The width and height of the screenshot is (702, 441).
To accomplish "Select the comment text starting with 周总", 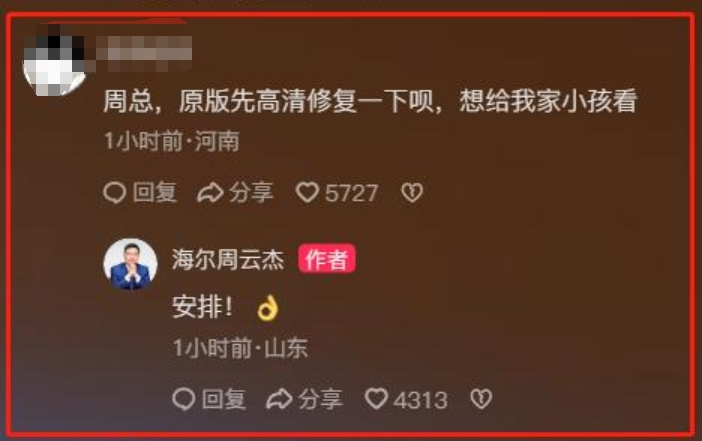I will click(x=370, y=101).
